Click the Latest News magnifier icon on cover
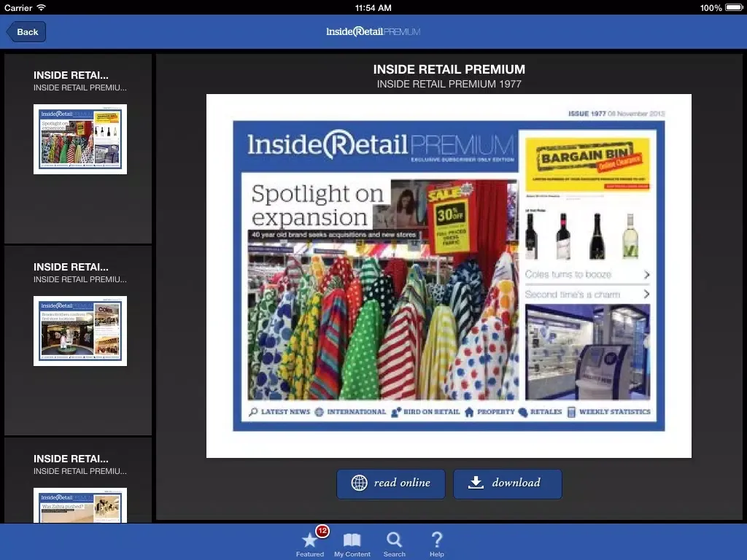Viewport: 747px width, 560px height. click(253, 412)
